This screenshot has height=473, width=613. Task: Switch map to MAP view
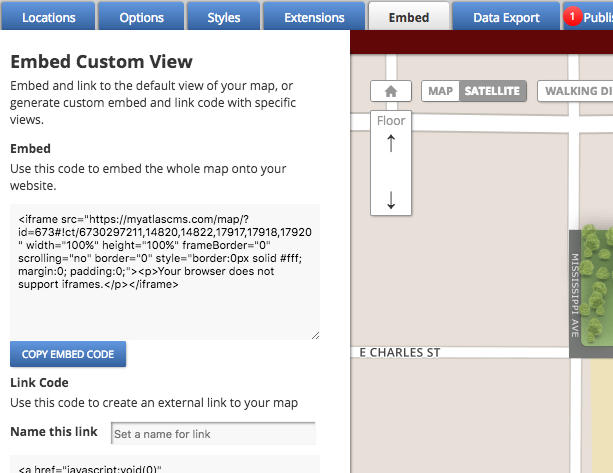[440, 91]
